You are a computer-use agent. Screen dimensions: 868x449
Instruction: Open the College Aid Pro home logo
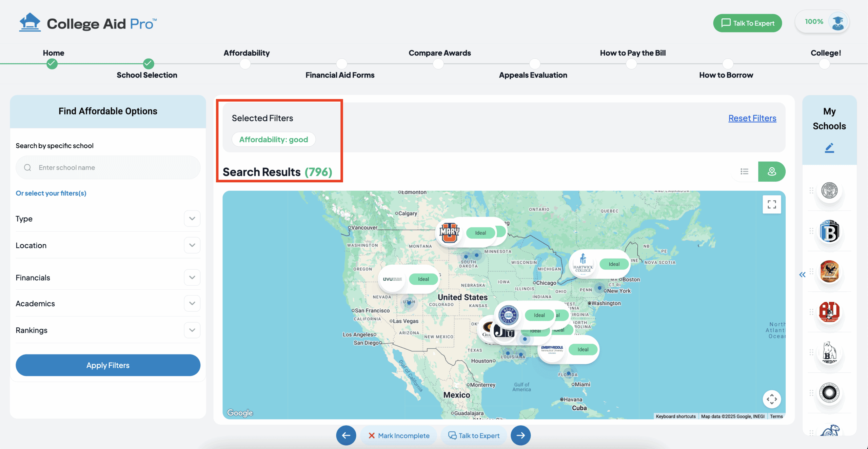pos(88,23)
